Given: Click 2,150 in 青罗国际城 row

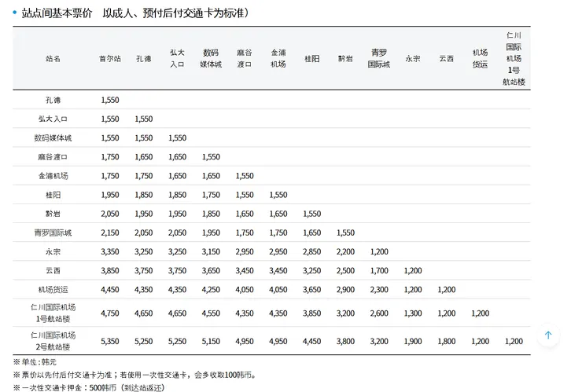Looking at the screenshot, I should 110,233.
